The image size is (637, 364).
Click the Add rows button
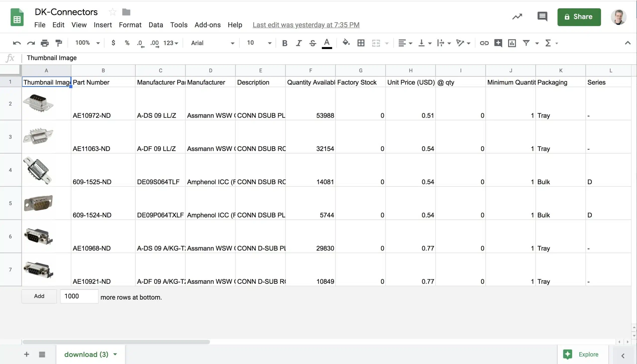pos(39,296)
